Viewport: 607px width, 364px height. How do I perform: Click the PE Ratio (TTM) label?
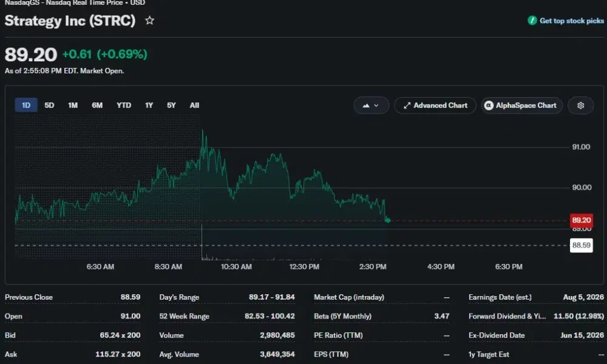(338, 335)
